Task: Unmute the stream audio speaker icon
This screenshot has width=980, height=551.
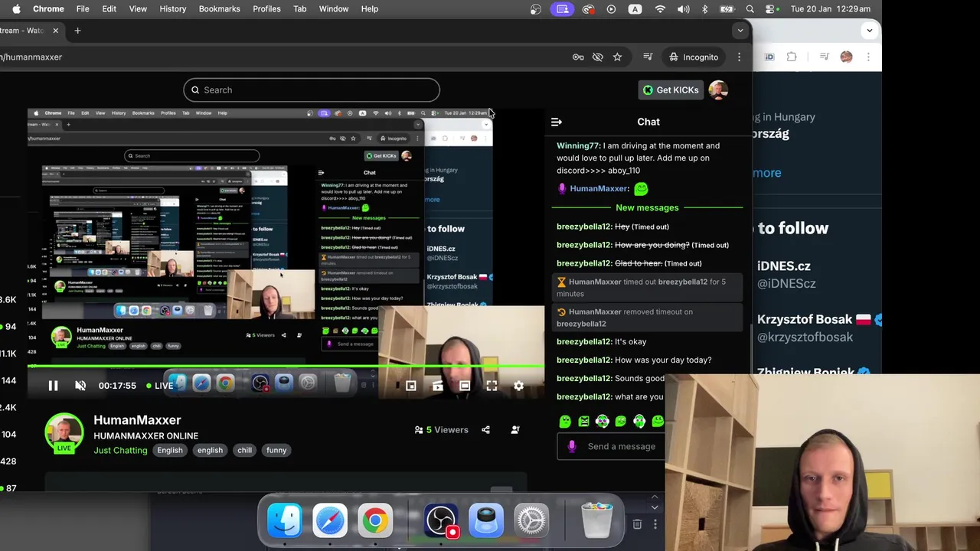Action: tap(80, 386)
